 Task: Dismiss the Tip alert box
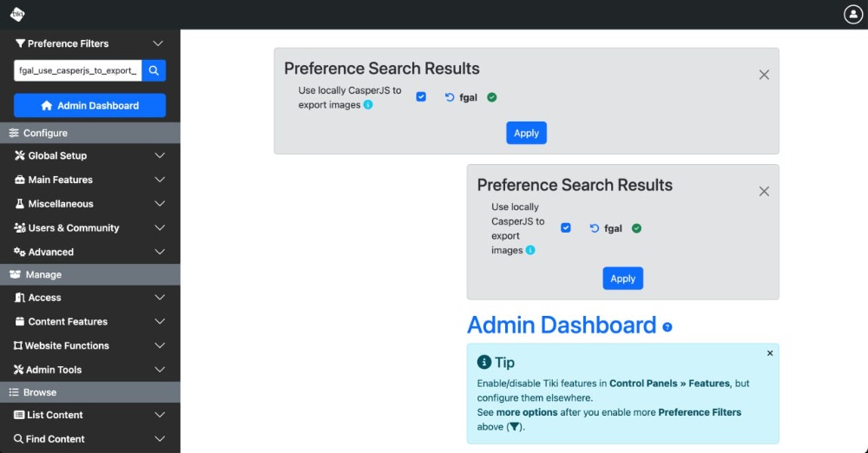pos(769,353)
